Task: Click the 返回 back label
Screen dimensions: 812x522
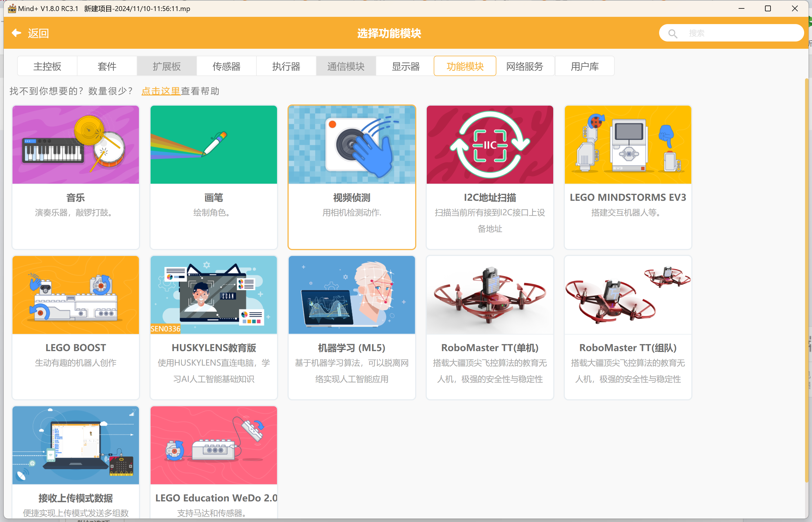Action: click(38, 33)
